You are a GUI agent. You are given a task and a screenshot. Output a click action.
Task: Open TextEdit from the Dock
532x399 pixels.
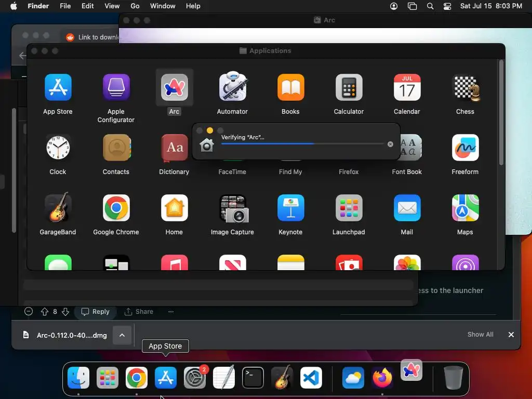(x=224, y=377)
